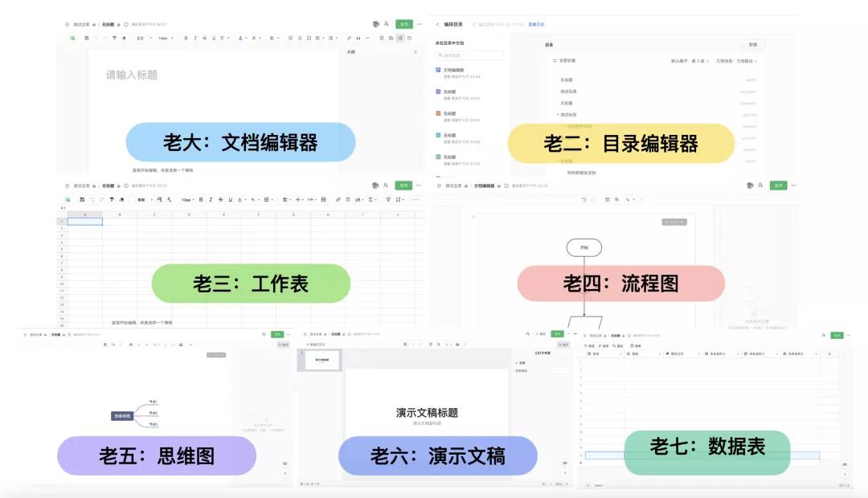
Task: Toggle bold in the document editor toolbar
Action: [x=186, y=39]
